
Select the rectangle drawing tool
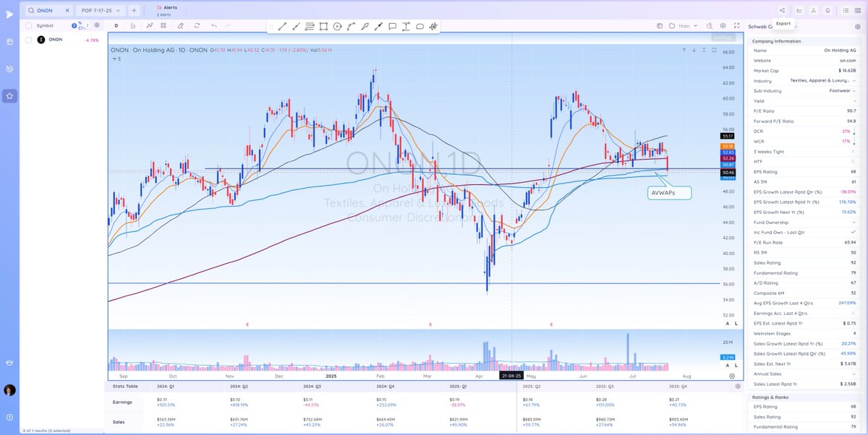click(323, 26)
